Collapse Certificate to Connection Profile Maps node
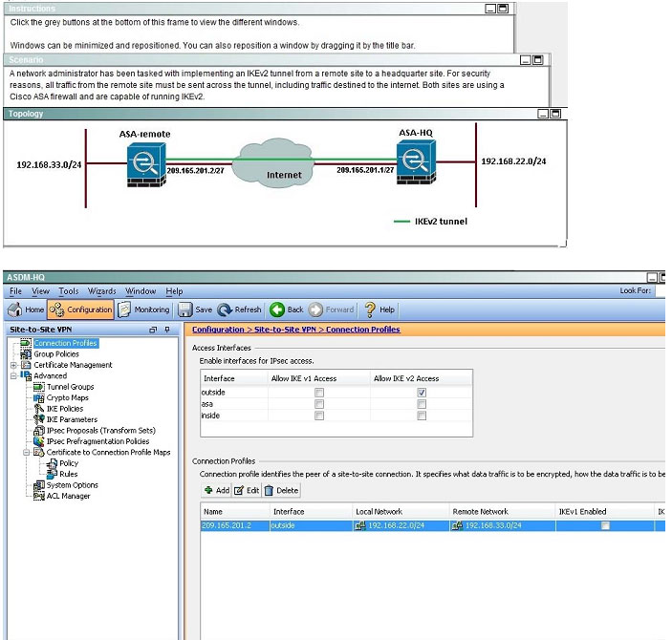Viewport: 672px width, 640px height. [x=27, y=453]
